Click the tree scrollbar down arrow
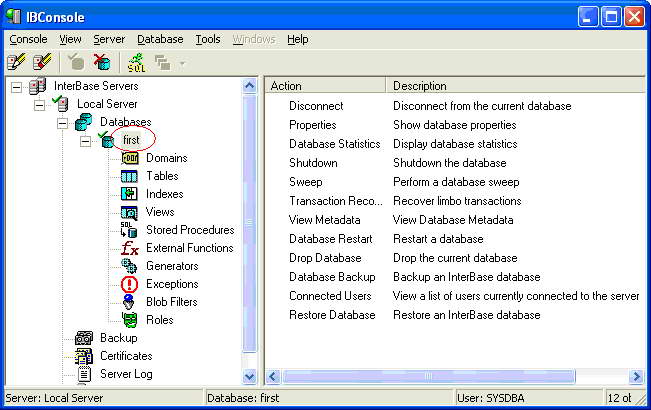The width and height of the screenshot is (651, 410). point(250,376)
